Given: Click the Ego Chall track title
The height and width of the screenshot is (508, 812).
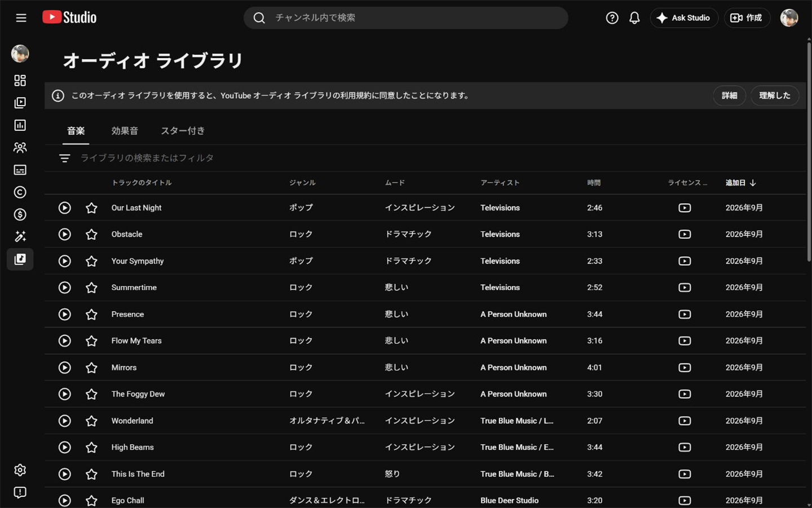Looking at the screenshot, I should point(128,501).
